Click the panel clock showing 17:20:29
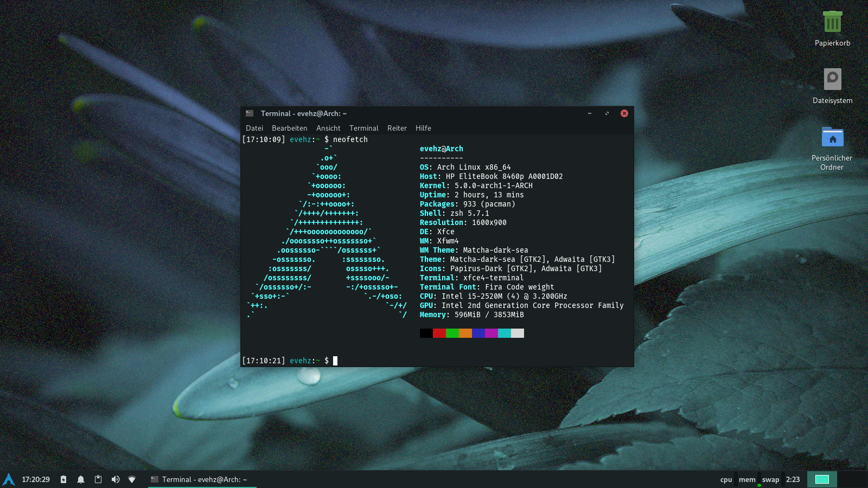The image size is (868, 488). (36, 479)
